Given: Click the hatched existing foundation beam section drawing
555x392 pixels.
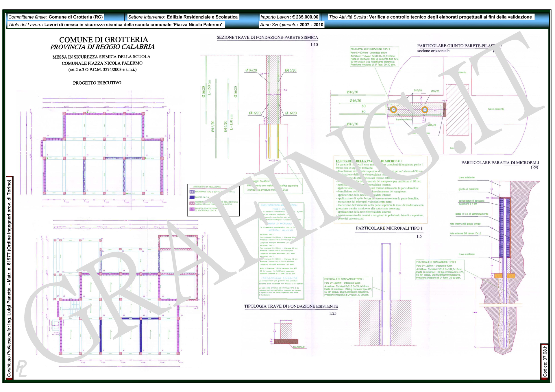Looking at the screenshot, I should 286,331.
